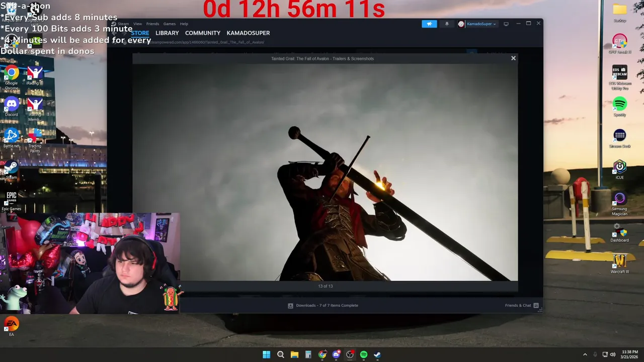This screenshot has height=362, width=644.
Task: Open the Steam announcements megaphone icon
Action: (429, 24)
